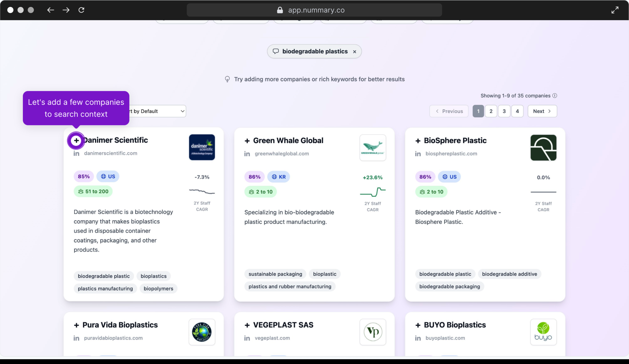Open Danimer Scientific LinkedIn icon

(76, 153)
